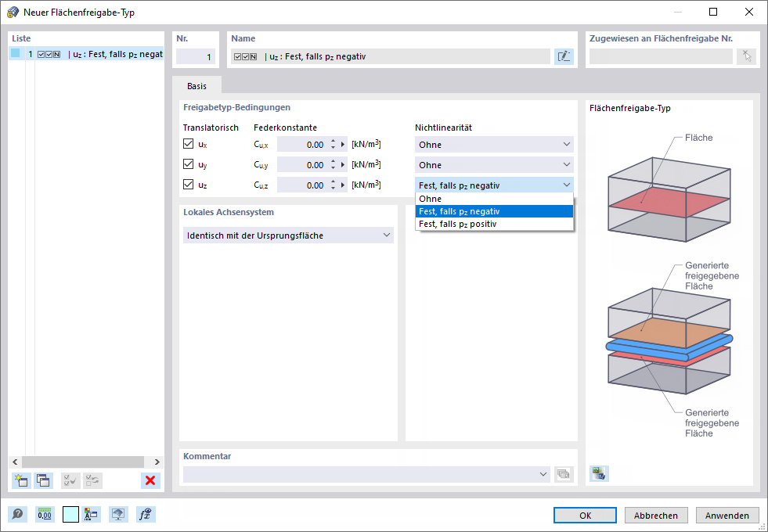Click the invert selection icon

tap(92, 480)
